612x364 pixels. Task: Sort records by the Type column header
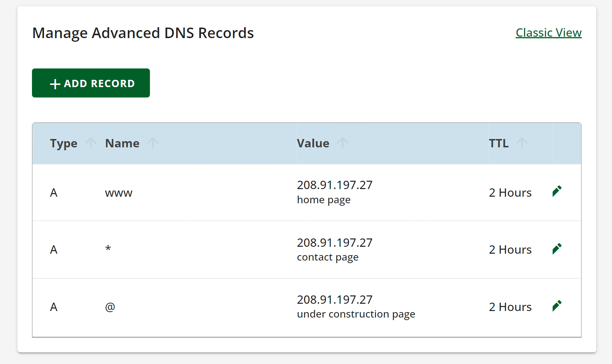(64, 143)
